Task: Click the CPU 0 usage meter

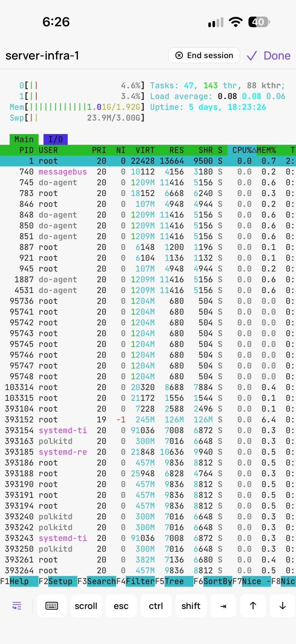Action: pyautogui.click(x=82, y=85)
